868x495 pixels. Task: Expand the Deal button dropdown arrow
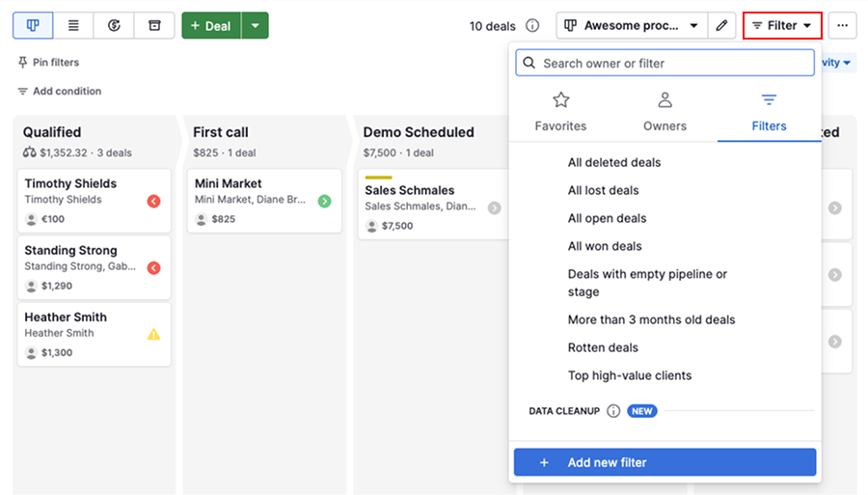255,26
